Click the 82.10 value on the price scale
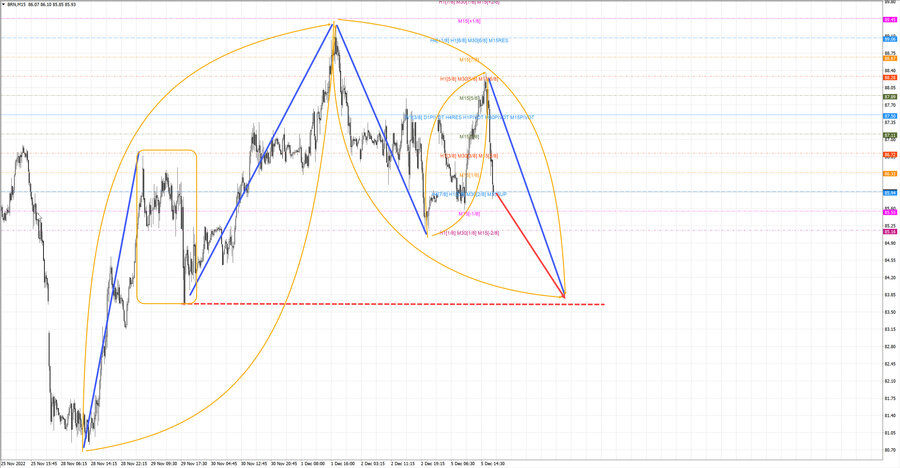 pyautogui.click(x=890, y=381)
